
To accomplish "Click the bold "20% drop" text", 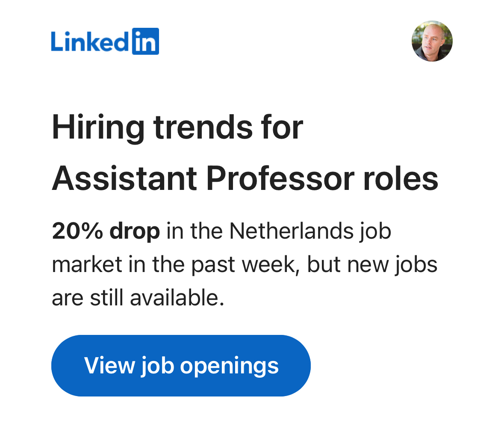I will (106, 231).
